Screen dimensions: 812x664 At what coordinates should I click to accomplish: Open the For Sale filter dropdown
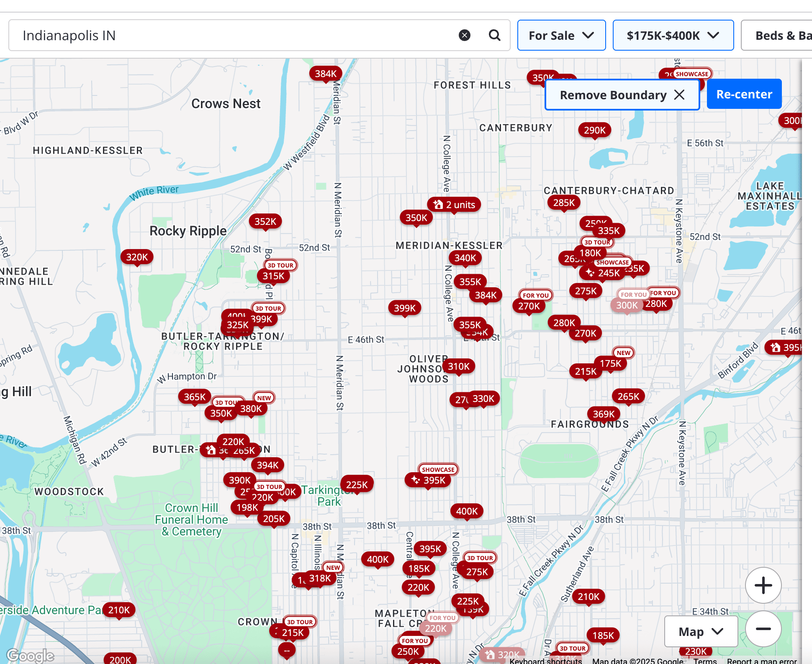click(x=561, y=35)
